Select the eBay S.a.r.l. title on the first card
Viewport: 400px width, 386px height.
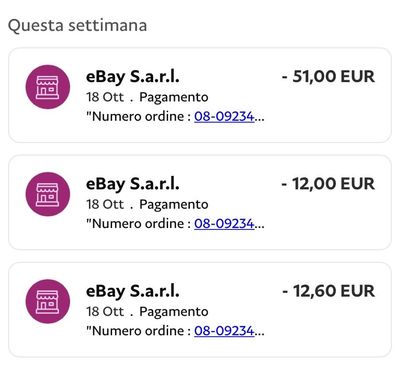(x=133, y=77)
